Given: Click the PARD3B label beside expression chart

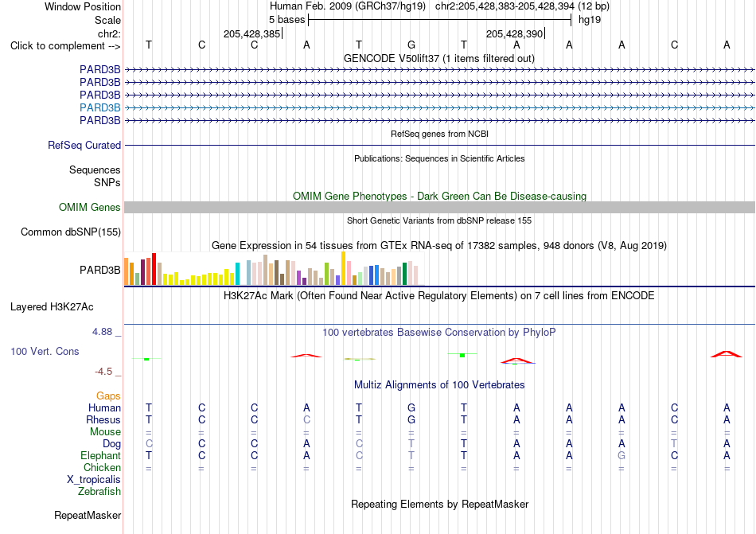Looking at the screenshot, I should [99, 270].
